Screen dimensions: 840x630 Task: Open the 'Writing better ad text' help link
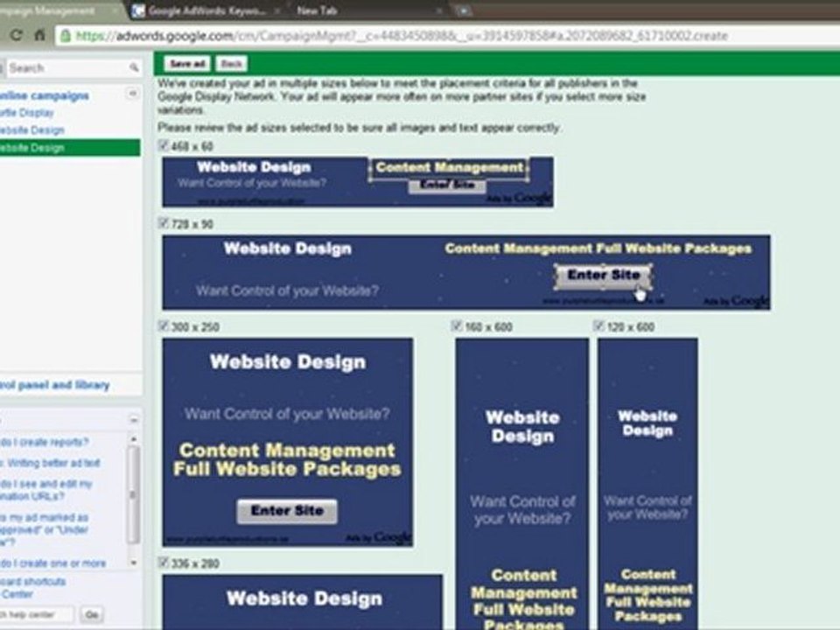(x=50, y=464)
